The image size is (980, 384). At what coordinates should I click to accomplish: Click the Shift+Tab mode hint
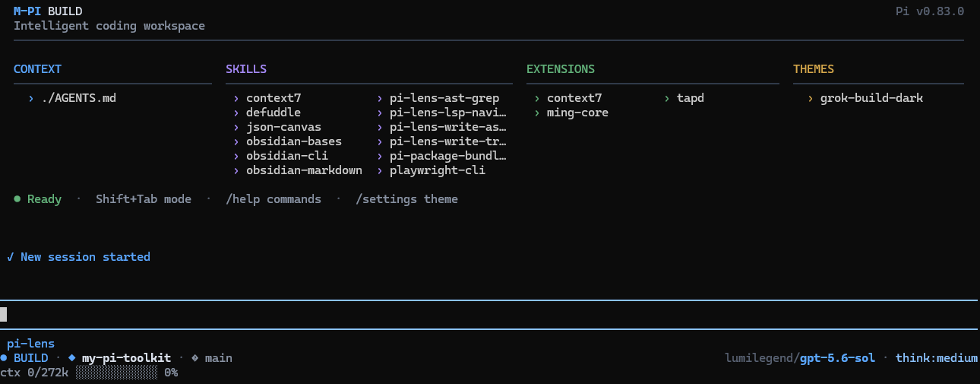click(144, 199)
